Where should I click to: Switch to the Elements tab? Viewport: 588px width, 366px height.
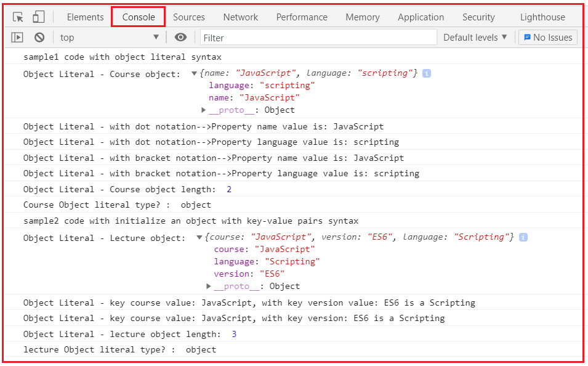click(x=85, y=17)
